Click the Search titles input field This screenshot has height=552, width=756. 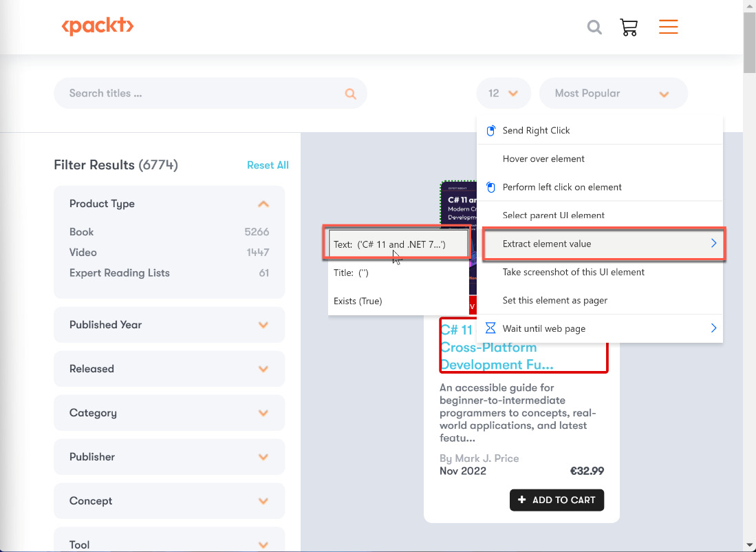(210, 93)
